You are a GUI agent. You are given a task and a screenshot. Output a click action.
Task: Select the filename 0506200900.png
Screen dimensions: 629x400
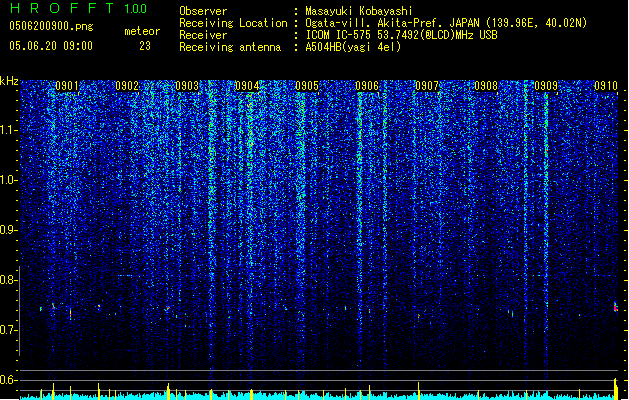[51, 27]
